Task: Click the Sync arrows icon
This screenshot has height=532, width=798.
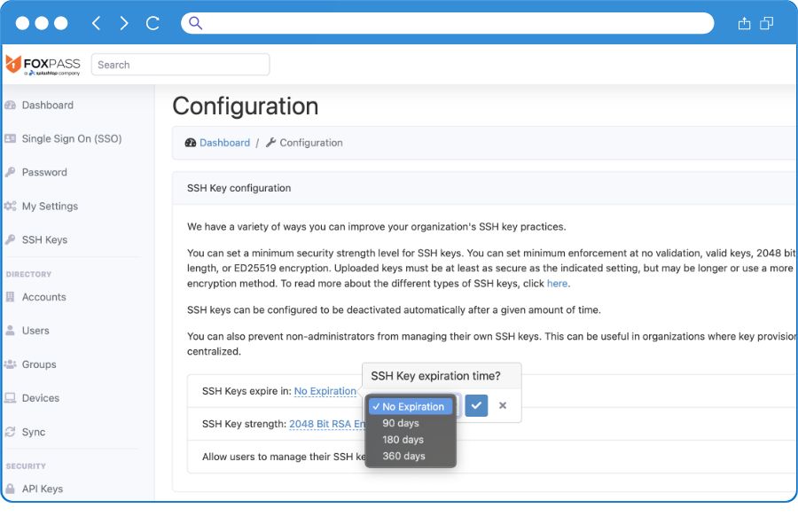Action: 12,432
